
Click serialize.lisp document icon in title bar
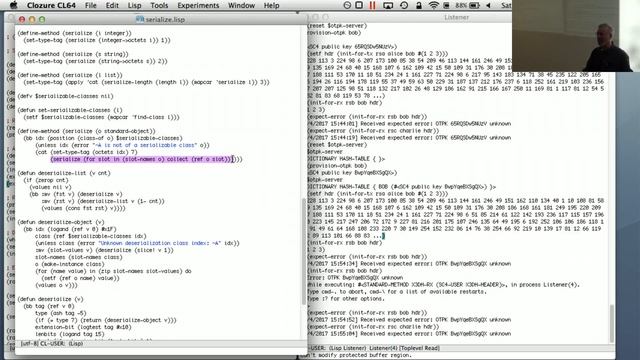[140, 19]
